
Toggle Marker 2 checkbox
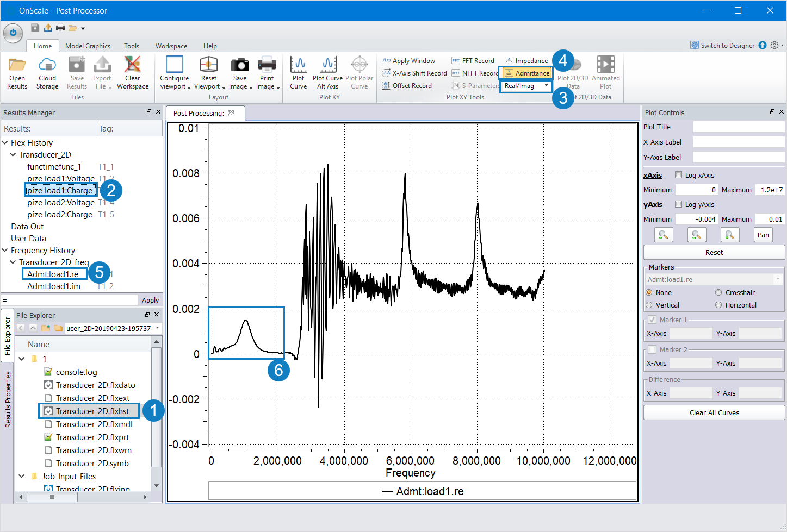[653, 349]
